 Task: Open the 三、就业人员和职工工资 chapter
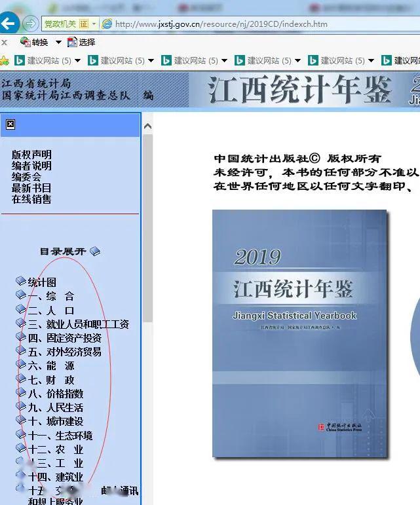tap(79, 324)
